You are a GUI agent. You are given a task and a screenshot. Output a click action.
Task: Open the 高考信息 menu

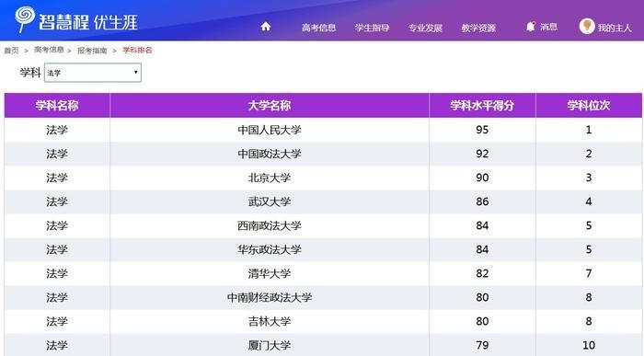tap(318, 28)
